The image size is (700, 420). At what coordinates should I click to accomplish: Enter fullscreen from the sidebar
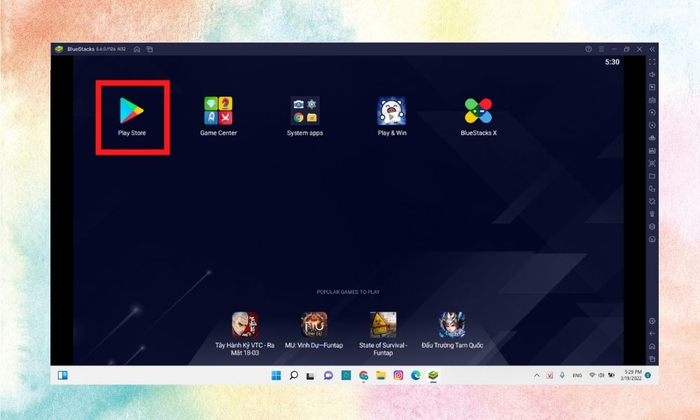[x=652, y=62]
